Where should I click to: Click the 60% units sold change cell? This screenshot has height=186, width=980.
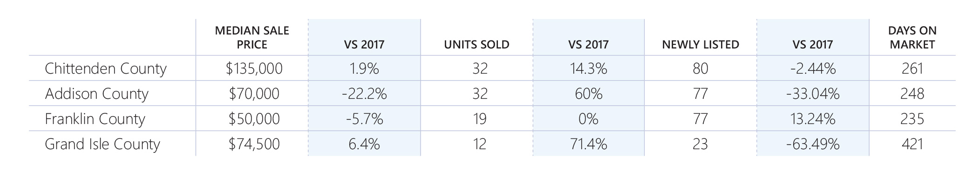589,94
